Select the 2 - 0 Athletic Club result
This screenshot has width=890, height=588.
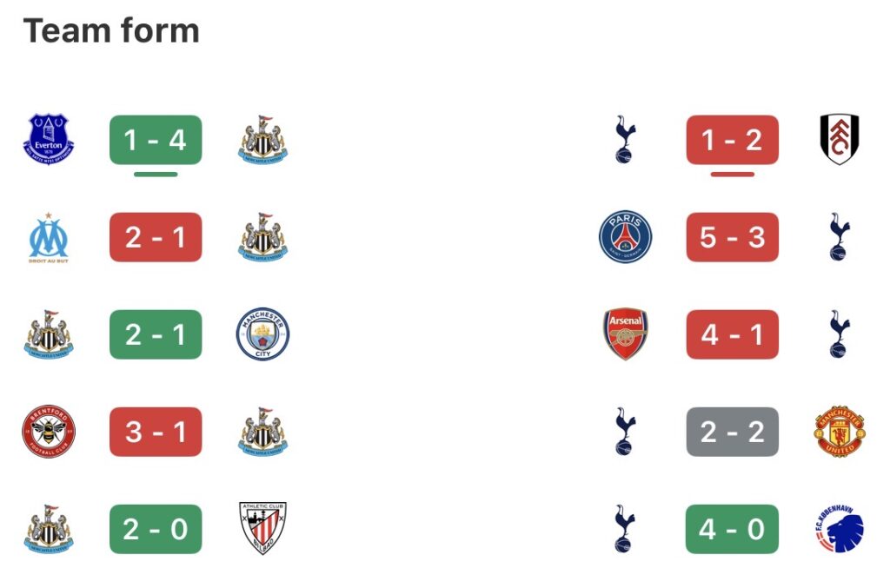pos(156,529)
